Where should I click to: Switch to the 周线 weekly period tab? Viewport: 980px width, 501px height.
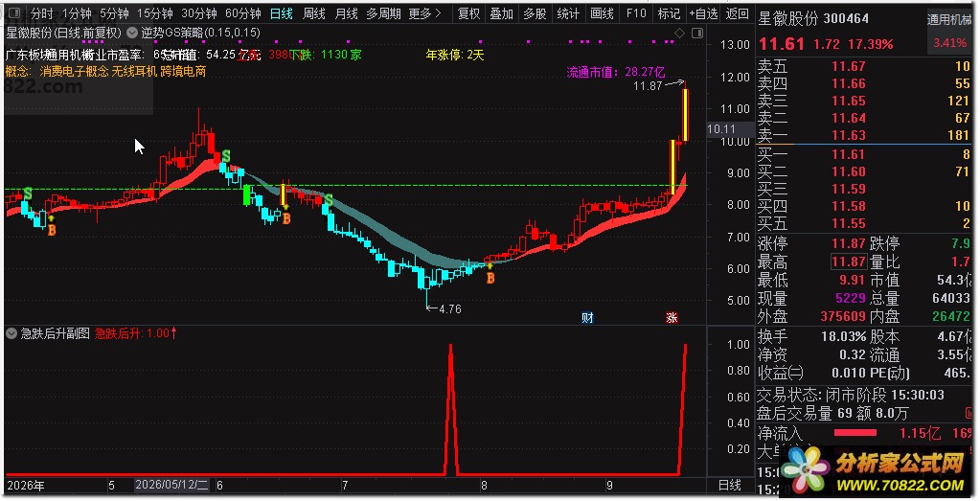[x=314, y=13]
